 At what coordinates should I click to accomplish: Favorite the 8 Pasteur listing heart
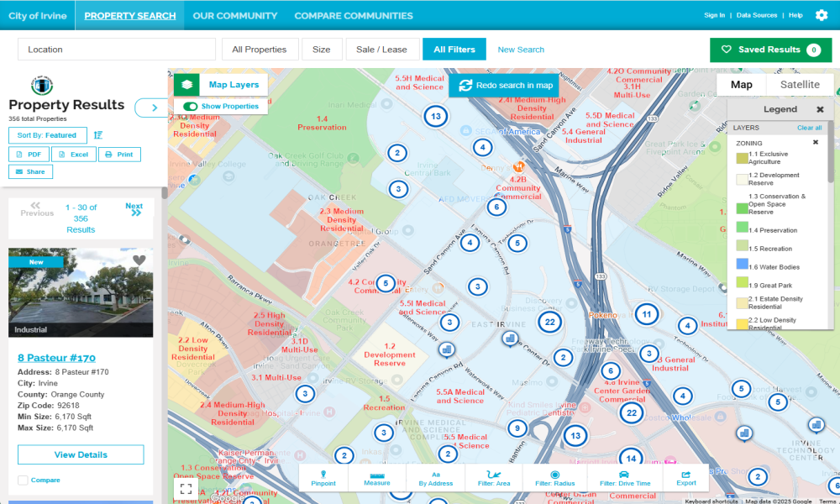(x=139, y=260)
